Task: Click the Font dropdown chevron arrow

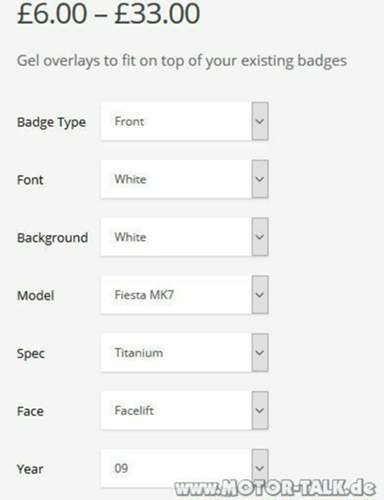Action: tap(260, 179)
